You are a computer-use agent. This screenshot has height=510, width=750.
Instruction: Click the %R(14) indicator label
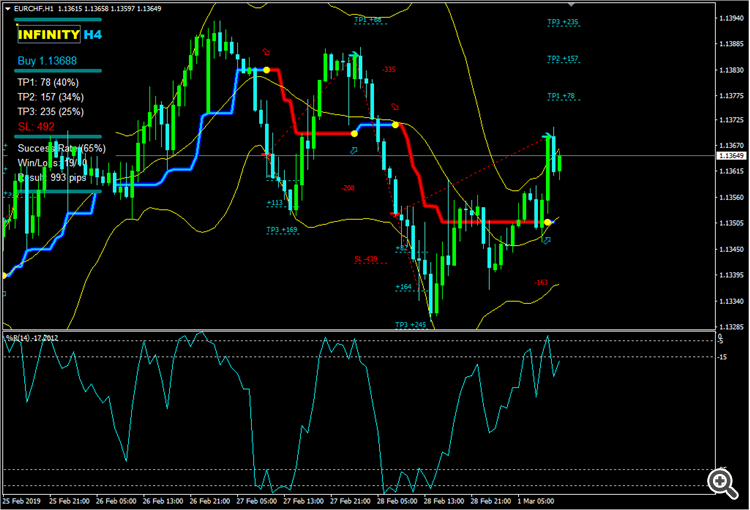click(32, 338)
